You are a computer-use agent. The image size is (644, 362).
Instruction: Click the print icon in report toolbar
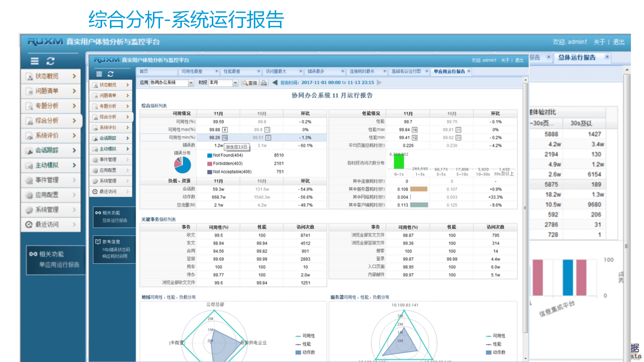[264, 83]
